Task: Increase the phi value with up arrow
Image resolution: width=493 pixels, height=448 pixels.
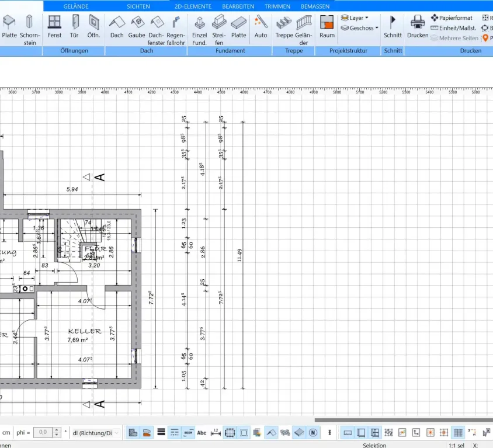Action: pyautogui.click(x=57, y=430)
